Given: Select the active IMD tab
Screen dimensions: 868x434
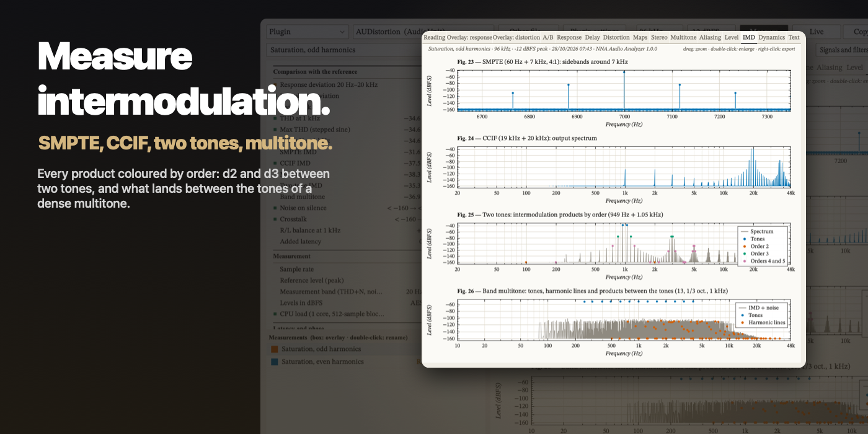Looking at the screenshot, I should (749, 38).
